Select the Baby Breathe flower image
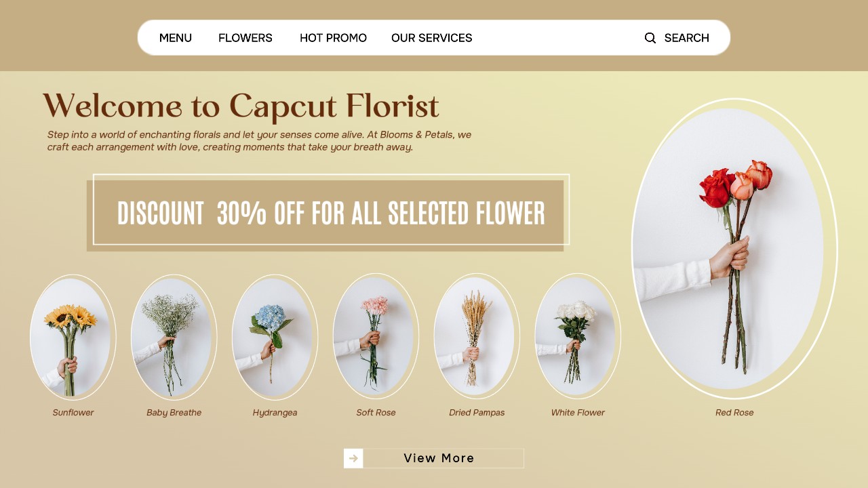 coord(174,337)
